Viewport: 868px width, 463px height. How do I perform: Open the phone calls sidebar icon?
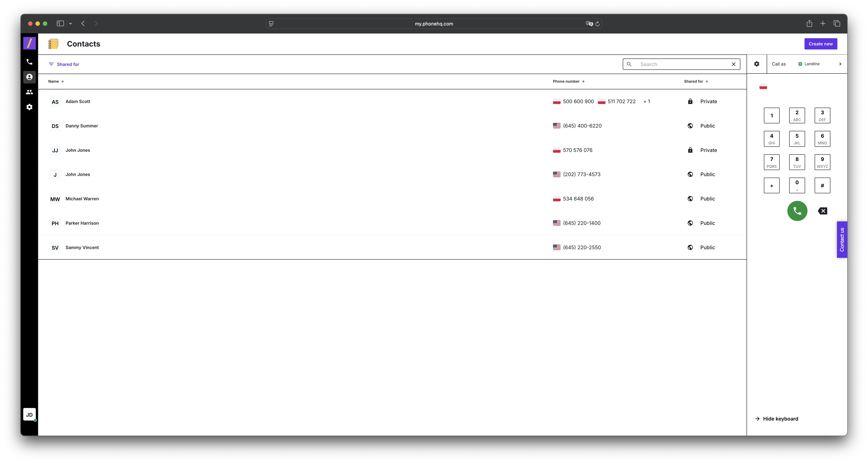tap(29, 62)
